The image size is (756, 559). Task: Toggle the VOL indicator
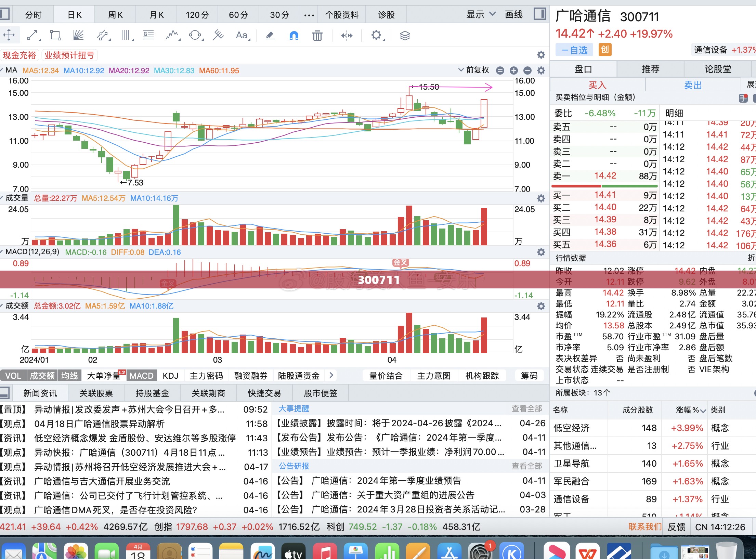13,376
